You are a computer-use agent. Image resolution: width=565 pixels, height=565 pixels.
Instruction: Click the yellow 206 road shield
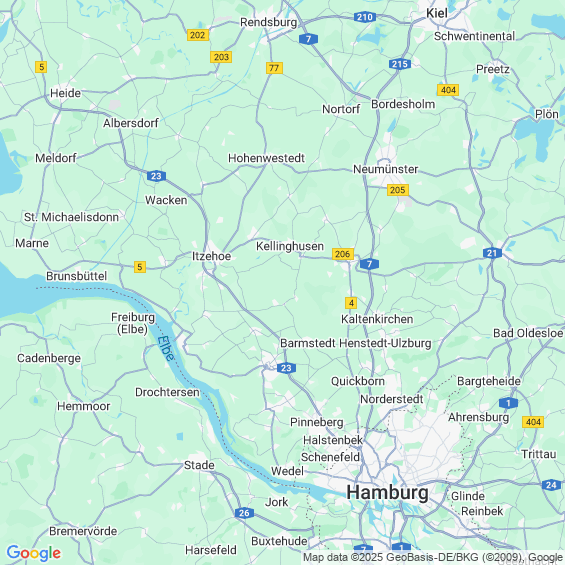pos(343,254)
